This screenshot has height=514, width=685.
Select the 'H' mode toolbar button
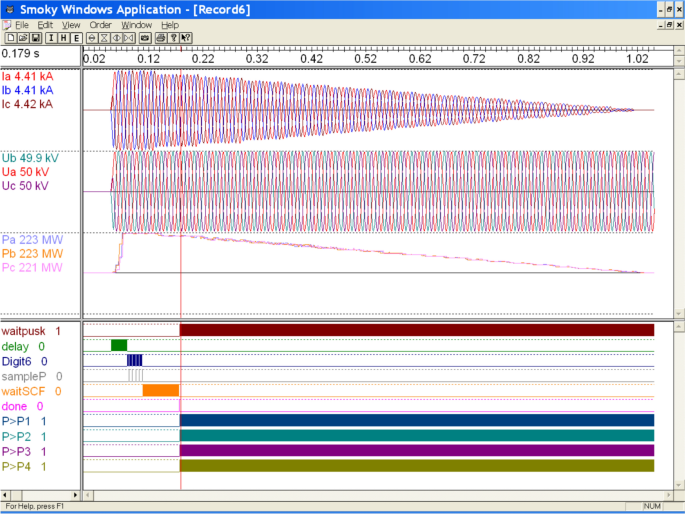[x=64, y=38]
